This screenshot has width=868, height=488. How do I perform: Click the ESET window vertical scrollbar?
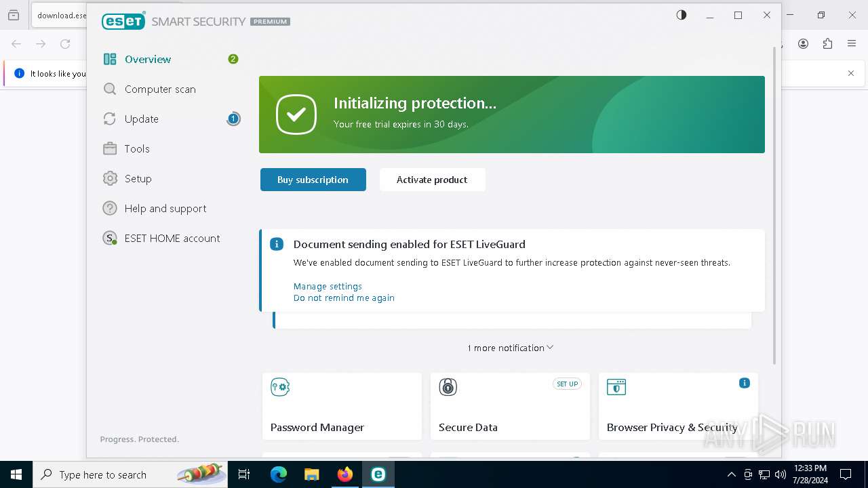(x=774, y=205)
